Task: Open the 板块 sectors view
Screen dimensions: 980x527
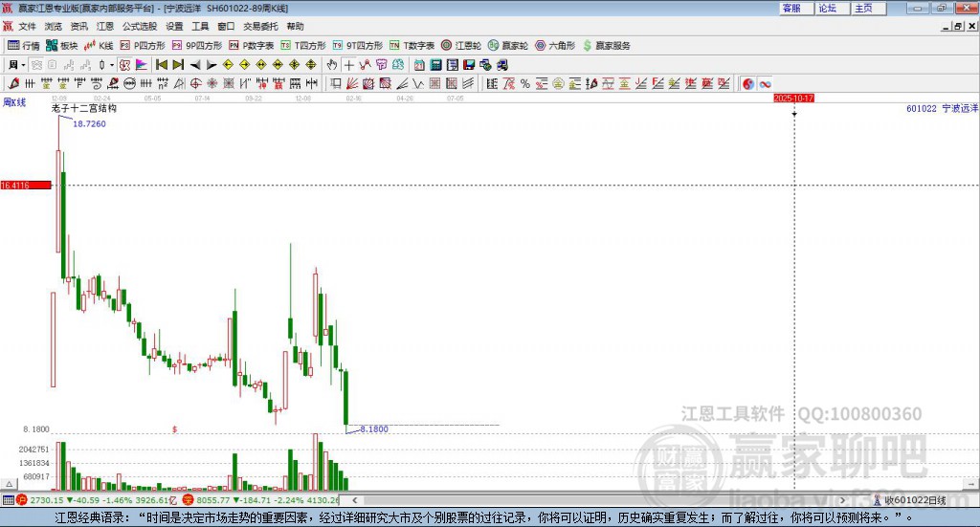Action: point(62,46)
